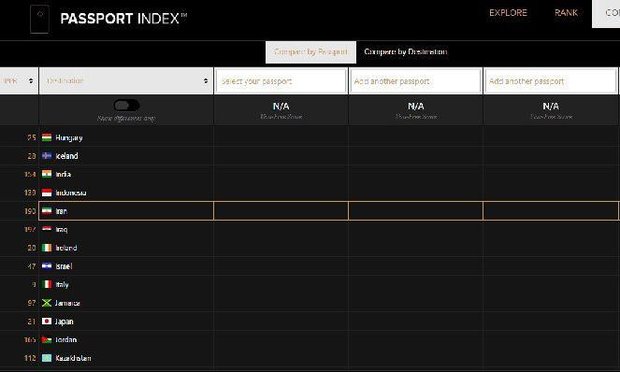Select the Iraq country name
Image resolution: width=620 pixels, height=372 pixels.
click(x=61, y=230)
